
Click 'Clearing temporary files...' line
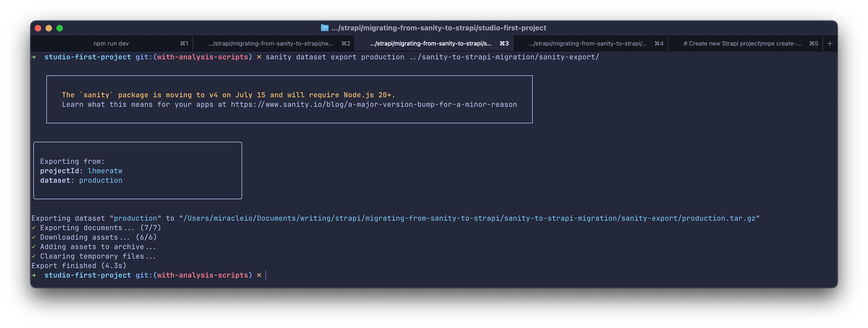click(94, 256)
